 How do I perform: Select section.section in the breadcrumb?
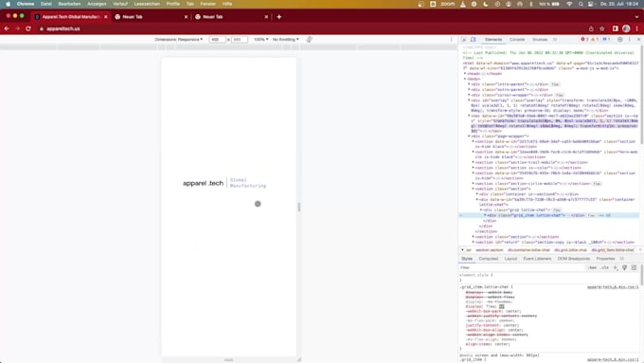(x=490, y=250)
